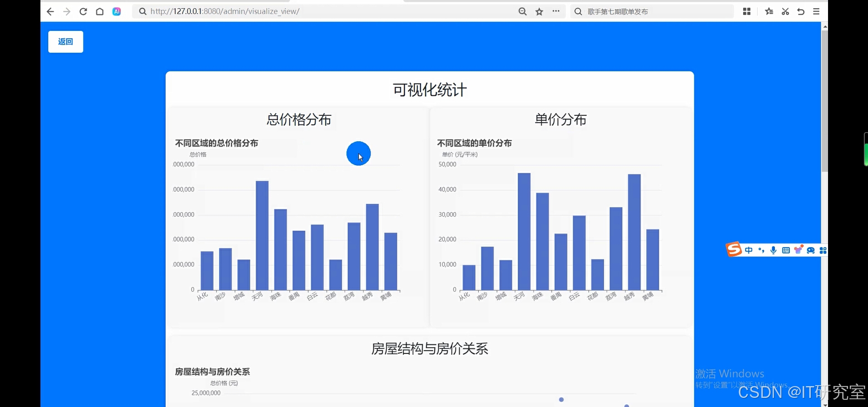
Task: Open the browser hamburger menu
Action: click(816, 11)
